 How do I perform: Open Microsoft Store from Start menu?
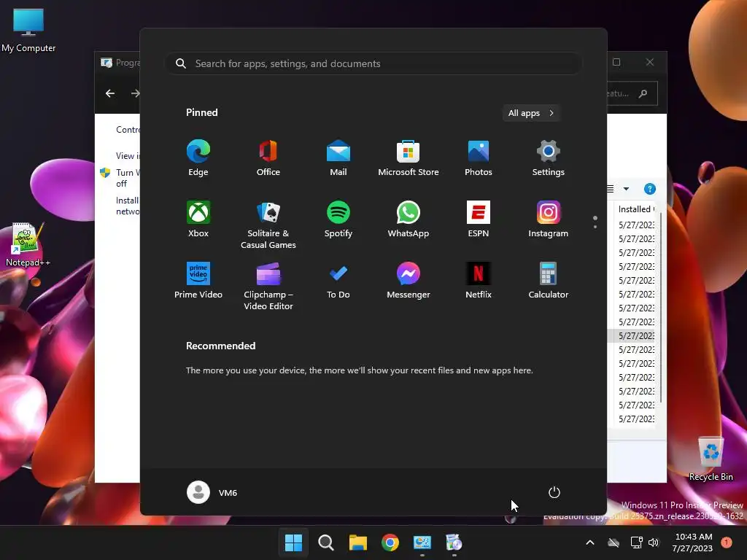(409, 158)
